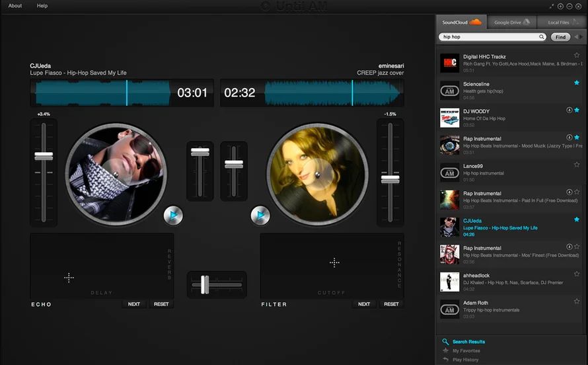Screen dimensions: 588x365
Task: Favorite the Digital HHC Trackz track
Action: tap(577, 55)
